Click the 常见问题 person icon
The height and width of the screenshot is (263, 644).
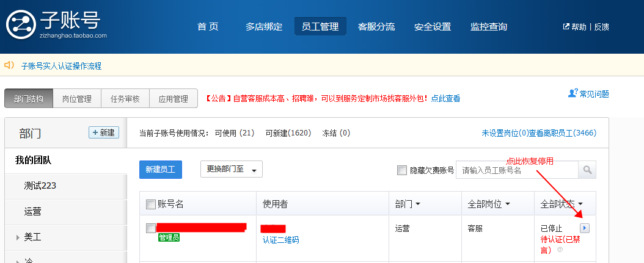pos(573,93)
